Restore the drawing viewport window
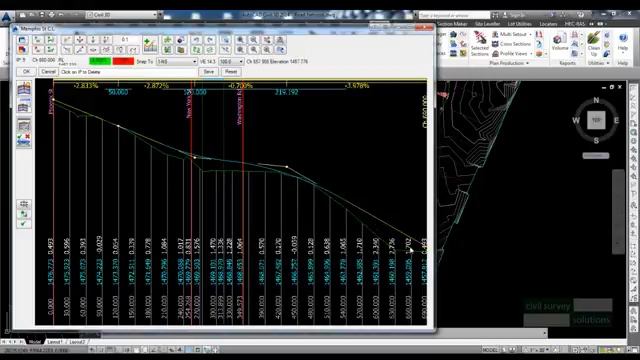This screenshot has width=640, height=360. pos(611,87)
